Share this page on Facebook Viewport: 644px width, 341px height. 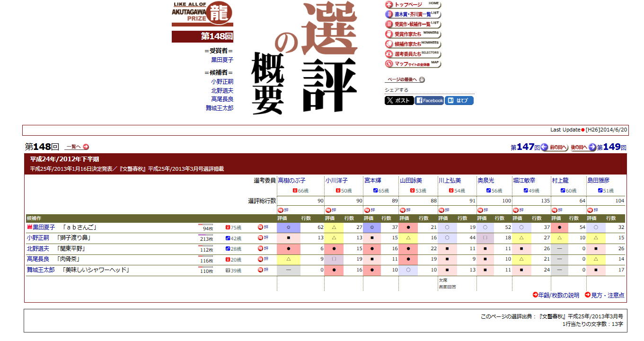429,101
